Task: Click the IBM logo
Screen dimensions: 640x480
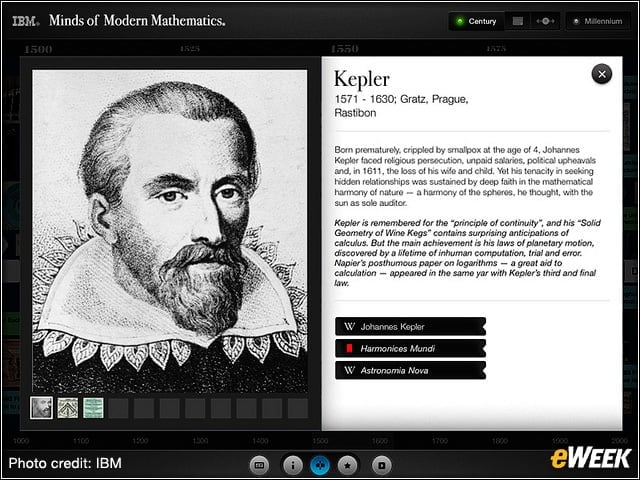Action: coord(26,21)
